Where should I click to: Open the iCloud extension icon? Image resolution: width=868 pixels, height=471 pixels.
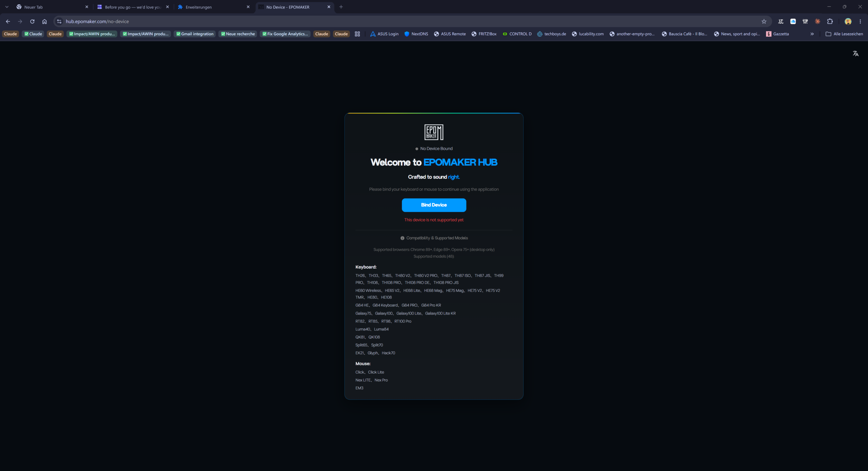[793, 21]
